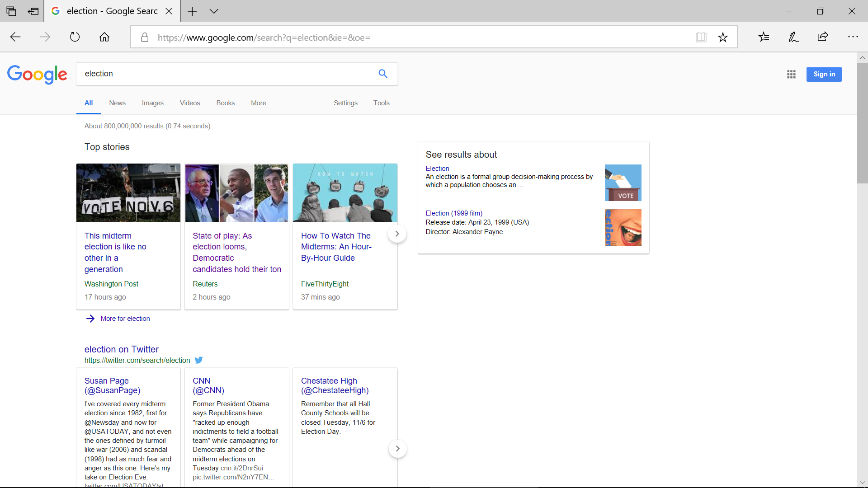Open 'This midterm election is like no other' story
The height and width of the screenshot is (488, 868).
(x=115, y=252)
